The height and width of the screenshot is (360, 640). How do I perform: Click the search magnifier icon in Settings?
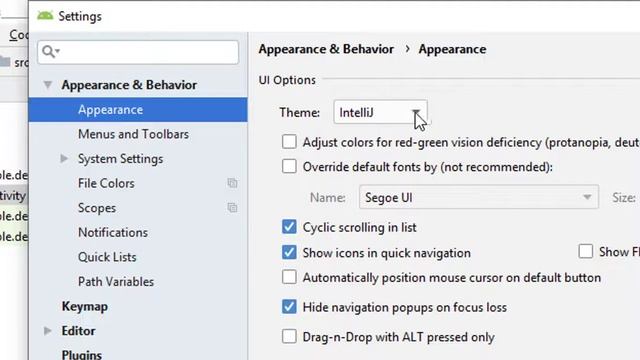pyautogui.click(x=51, y=52)
